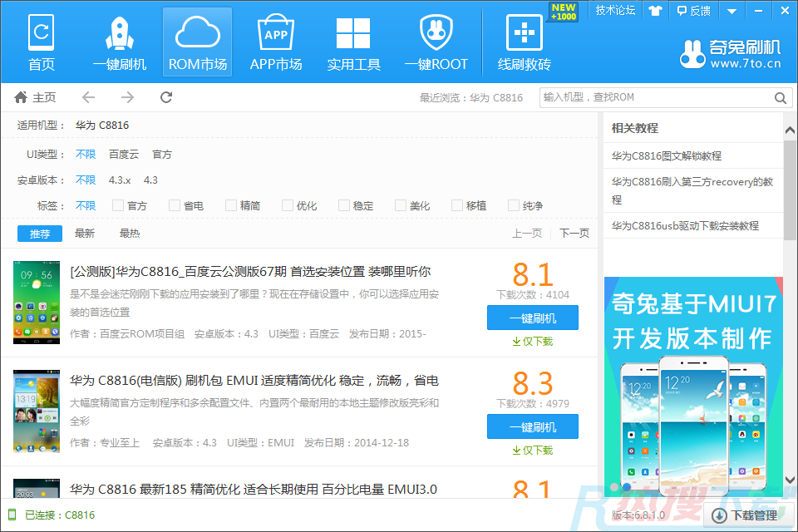
Task: Open the 百度云公测版67期 ROM title
Action: click(x=250, y=271)
